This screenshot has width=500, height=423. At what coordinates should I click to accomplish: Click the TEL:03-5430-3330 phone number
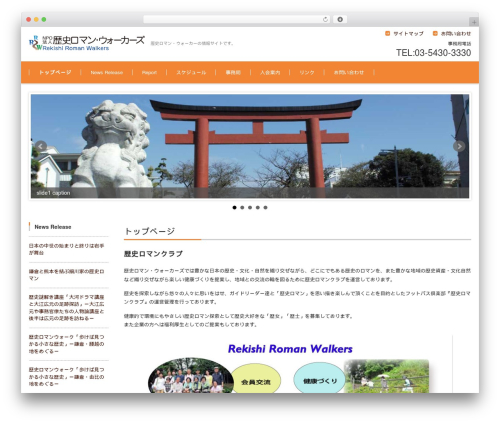[x=433, y=53]
